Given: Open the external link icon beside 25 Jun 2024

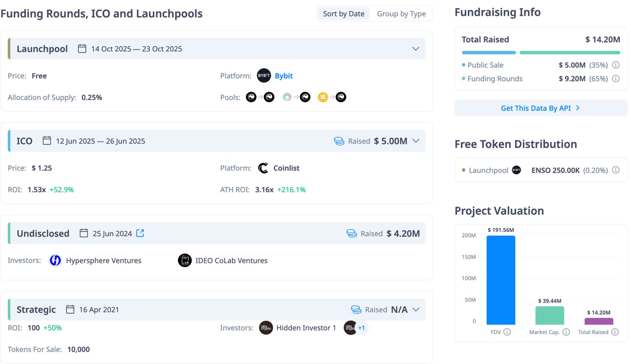Looking at the screenshot, I should tap(140, 233).
